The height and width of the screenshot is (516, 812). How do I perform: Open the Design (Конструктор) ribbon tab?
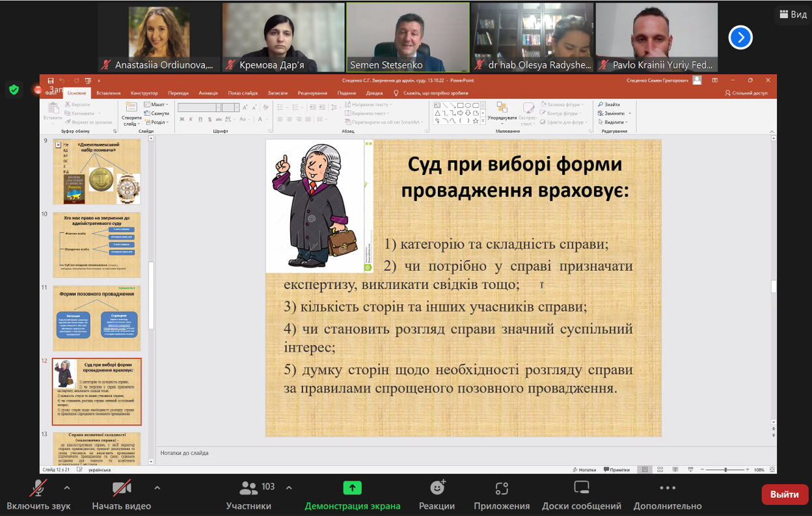coord(144,93)
